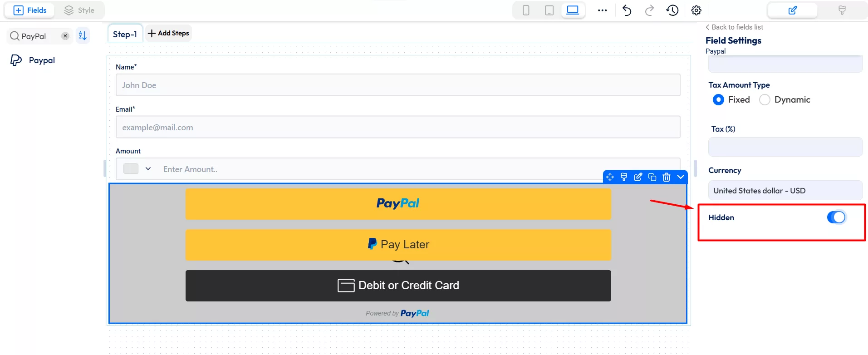Select the Dynamic tax amount type

click(x=765, y=99)
